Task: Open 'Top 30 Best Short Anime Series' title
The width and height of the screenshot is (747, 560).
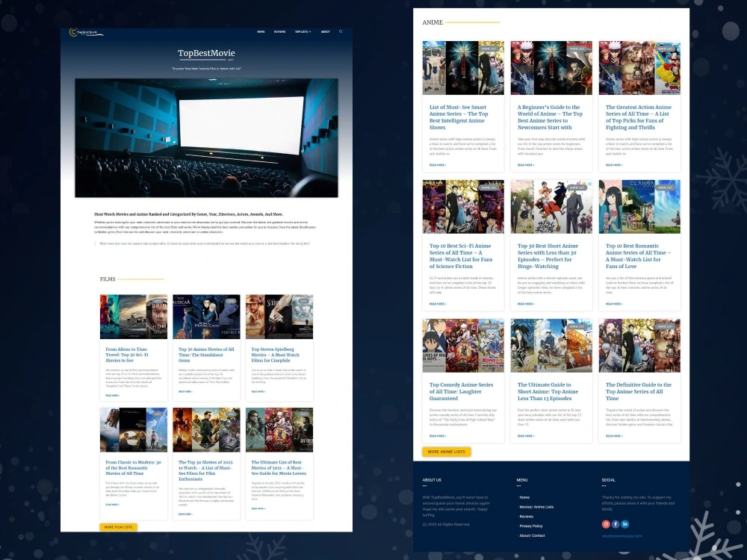Action: point(548,256)
